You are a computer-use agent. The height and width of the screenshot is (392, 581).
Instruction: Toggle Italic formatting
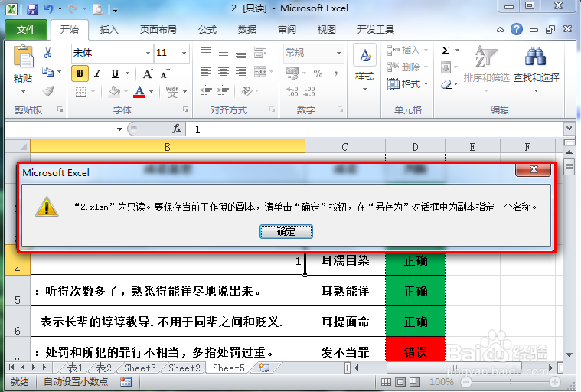click(97, 73)
